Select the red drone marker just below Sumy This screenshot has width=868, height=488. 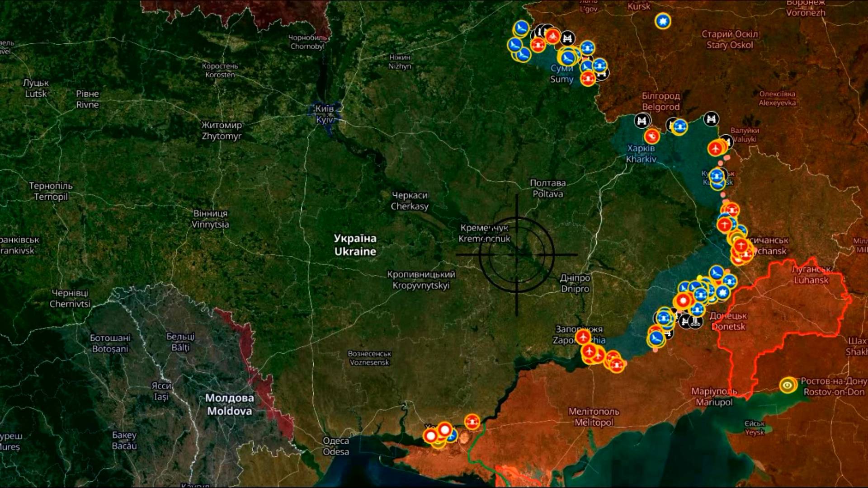pyautogui.click(x=588, y=80)
